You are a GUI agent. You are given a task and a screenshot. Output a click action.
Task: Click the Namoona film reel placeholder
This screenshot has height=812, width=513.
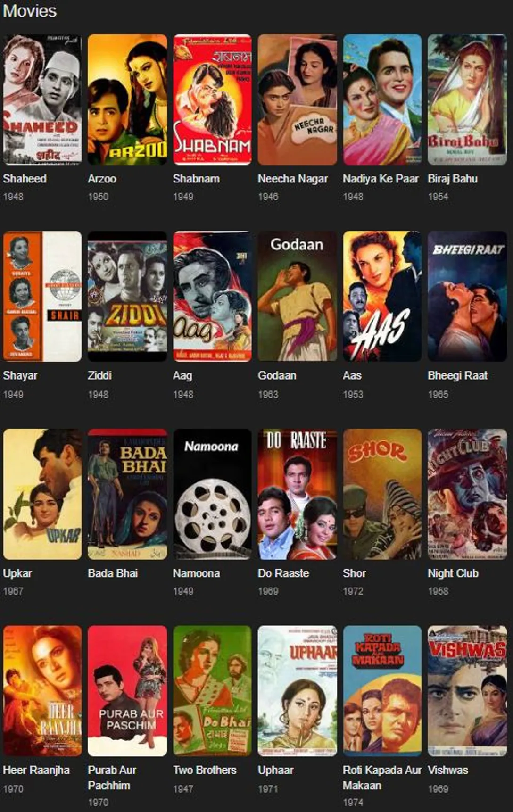[x=212, y=494]
